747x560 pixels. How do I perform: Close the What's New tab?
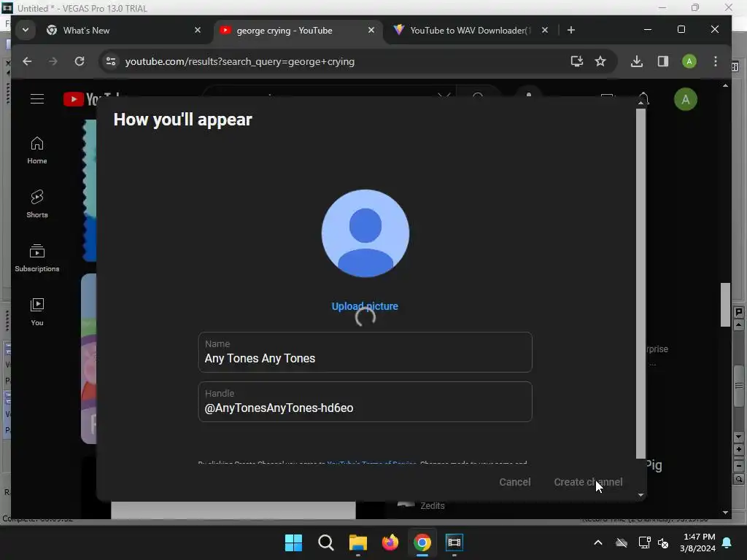[198, 30]
